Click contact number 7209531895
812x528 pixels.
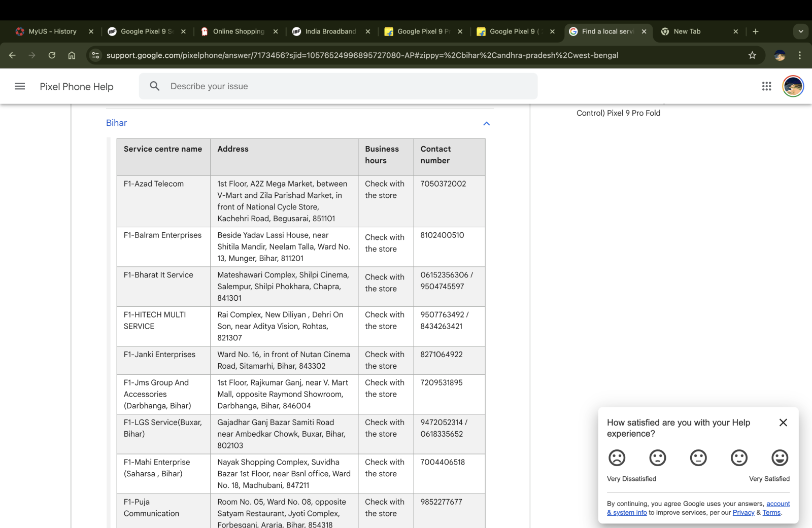(442, 382)
